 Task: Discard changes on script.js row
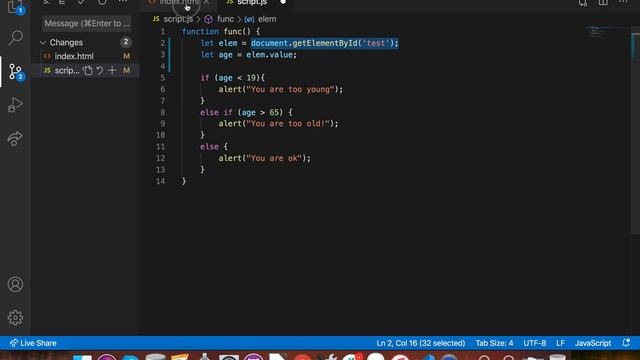pyautogui.click(x=100, y=70)
